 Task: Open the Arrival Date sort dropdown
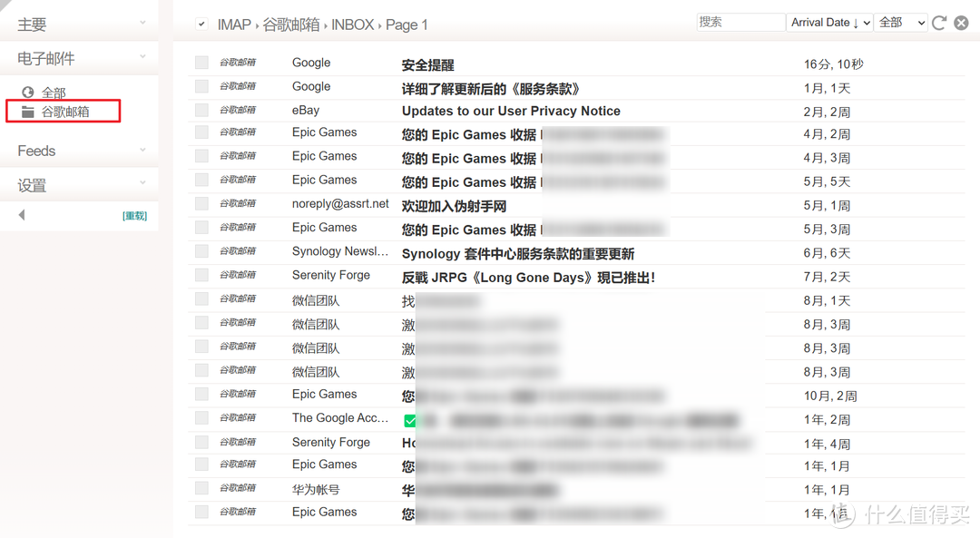pos(830,23)
